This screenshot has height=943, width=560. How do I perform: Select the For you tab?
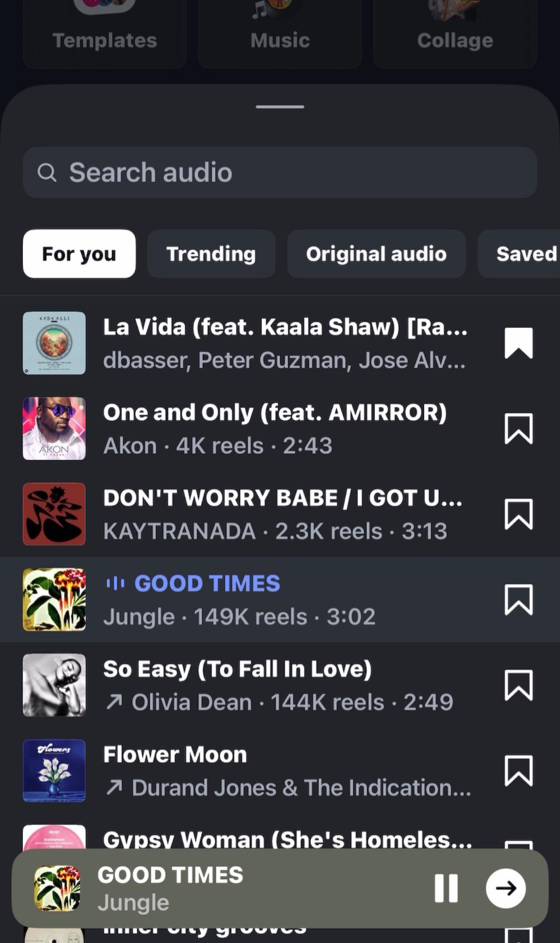[x=79, y=254]
